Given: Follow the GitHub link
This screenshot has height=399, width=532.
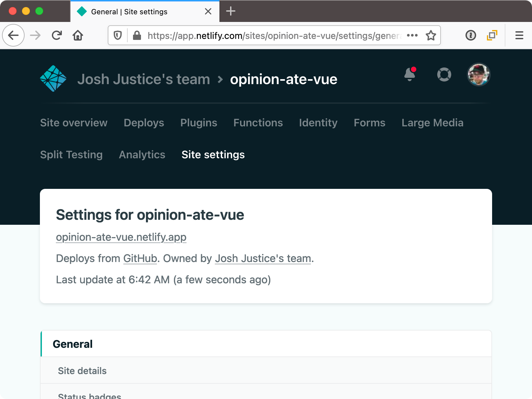Looking at the screenshot, I should click(x=140, y=258).
